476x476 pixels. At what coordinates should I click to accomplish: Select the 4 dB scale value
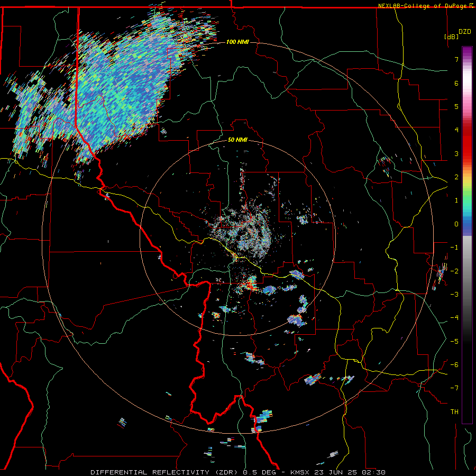pyautogui.click(x=456, y=130)
